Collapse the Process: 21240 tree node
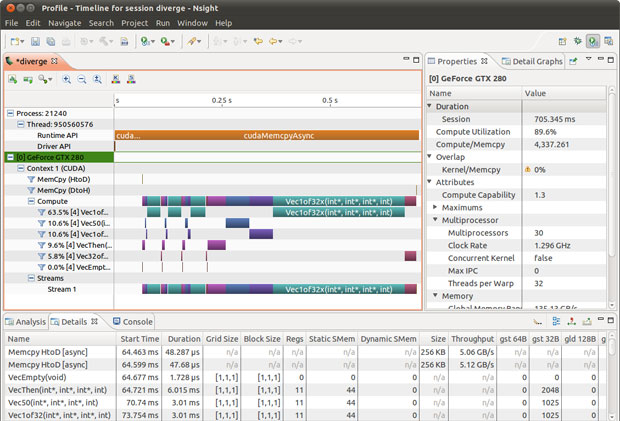620x421 pixels. tap(10, 113)
